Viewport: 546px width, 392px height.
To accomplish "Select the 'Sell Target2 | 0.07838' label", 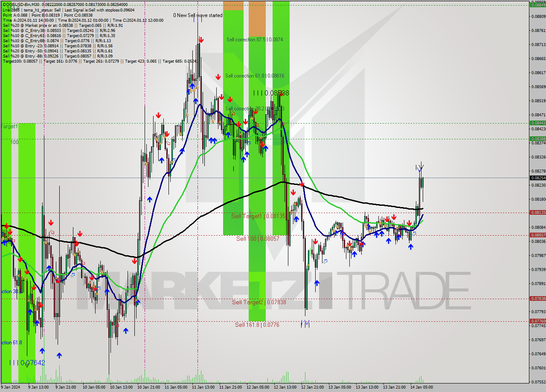I will pyautogui.click(x=259, y=302).
